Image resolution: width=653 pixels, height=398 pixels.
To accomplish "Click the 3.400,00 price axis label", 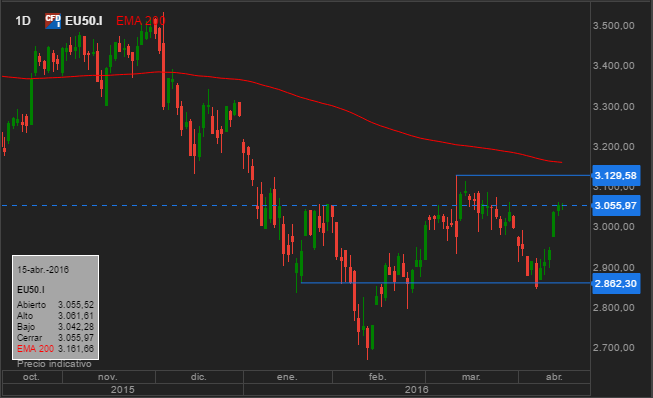I will [x=613, y=66].
